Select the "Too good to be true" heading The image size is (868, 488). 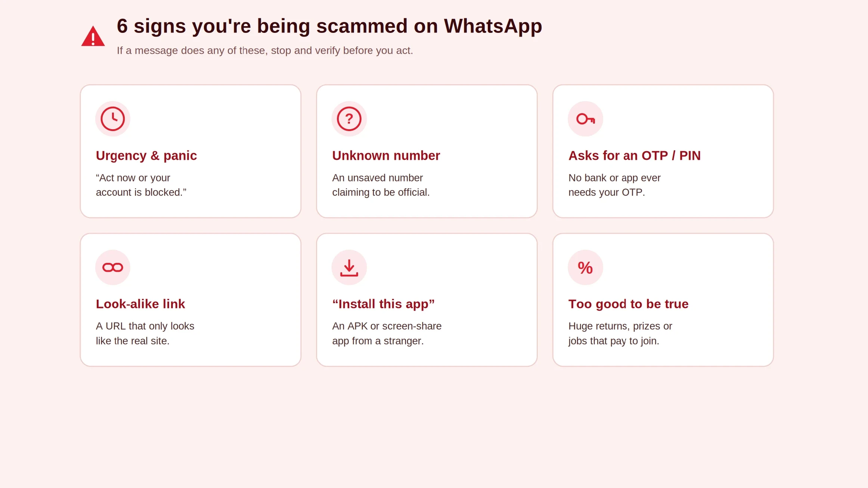tap(629, 304)
